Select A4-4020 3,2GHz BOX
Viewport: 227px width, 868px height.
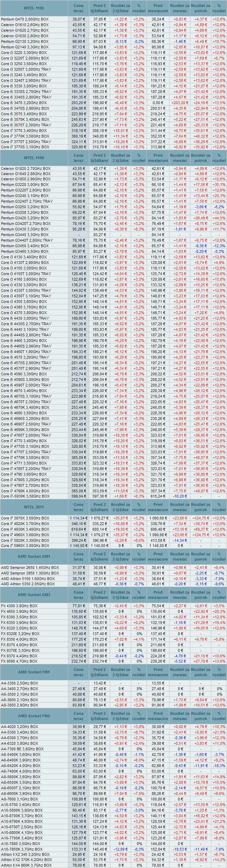20,727
